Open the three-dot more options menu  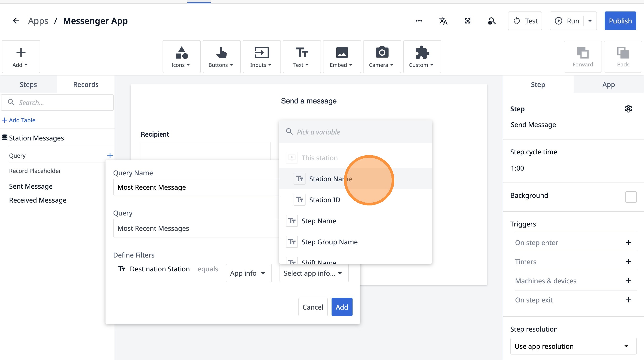click(x=419, y=21)
